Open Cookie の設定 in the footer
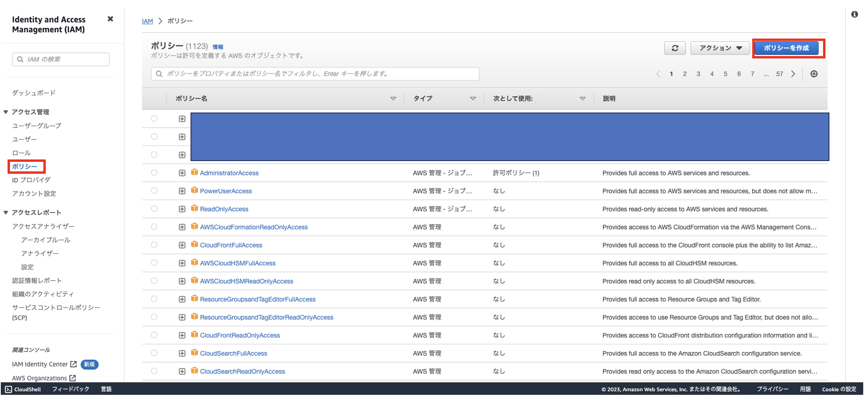This screenshot has height=400, width=868. (839, 389)
